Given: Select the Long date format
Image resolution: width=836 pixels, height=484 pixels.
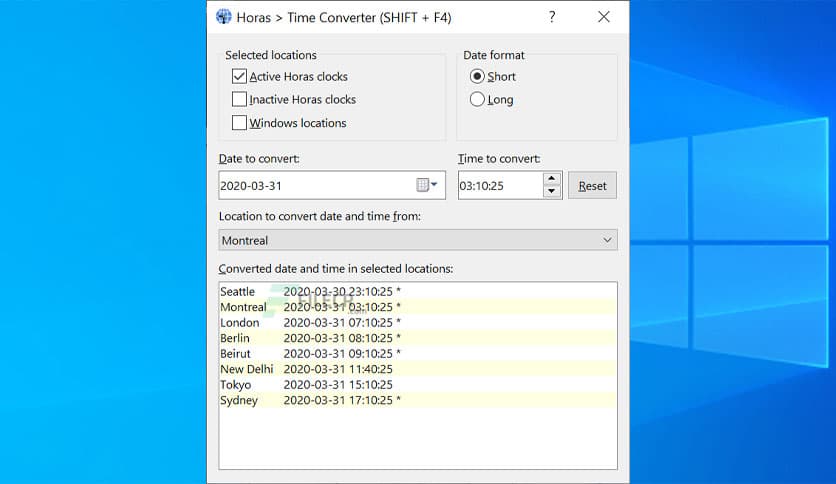Looking at the screenshot, I should point(477,100).
